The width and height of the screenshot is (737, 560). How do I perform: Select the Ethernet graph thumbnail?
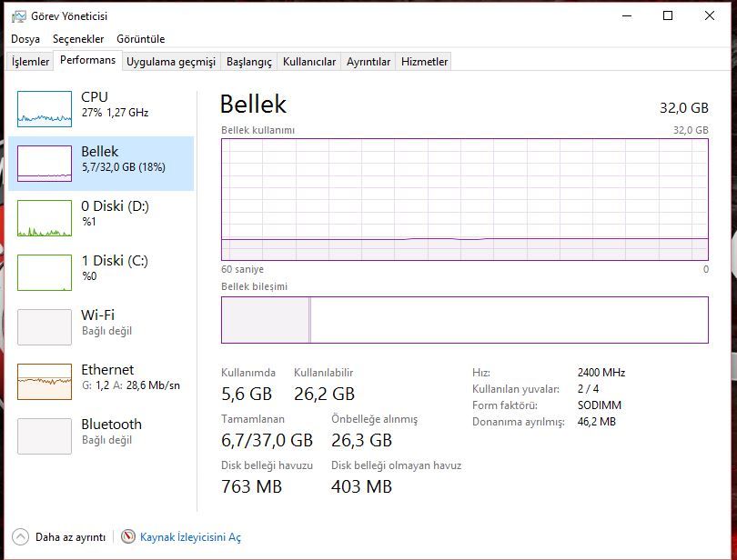pos(44,382)
